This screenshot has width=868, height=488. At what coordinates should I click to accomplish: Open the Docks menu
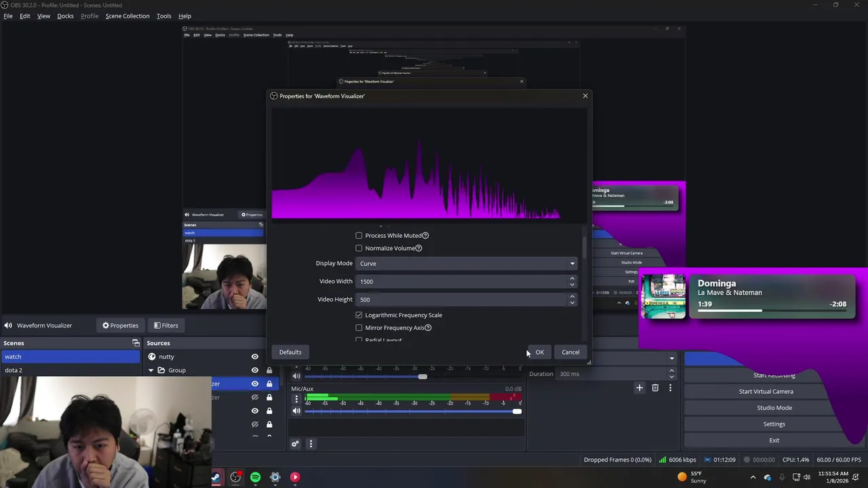coord(65,16)
